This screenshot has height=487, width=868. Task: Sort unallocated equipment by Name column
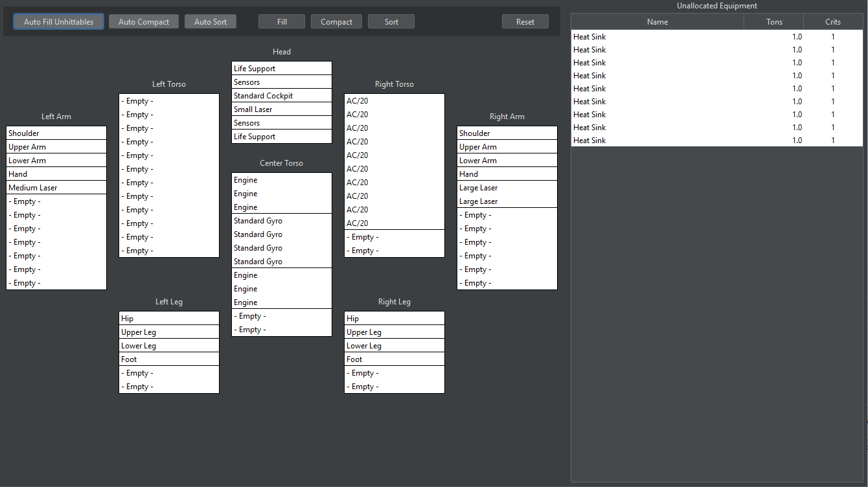[x=657, y=21]
